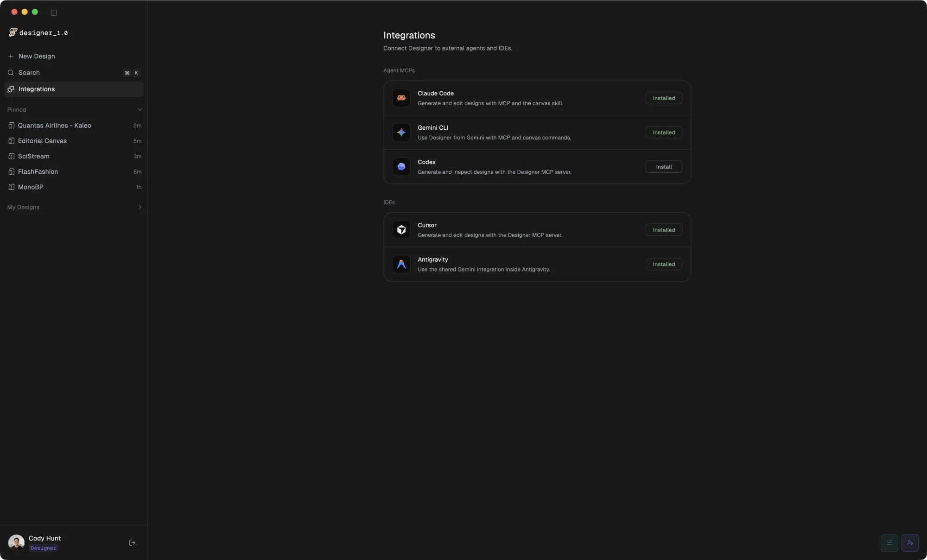The image size is (927, 560).
Task: Click the Gemini CLI star icon
Action: click(401, 132)
